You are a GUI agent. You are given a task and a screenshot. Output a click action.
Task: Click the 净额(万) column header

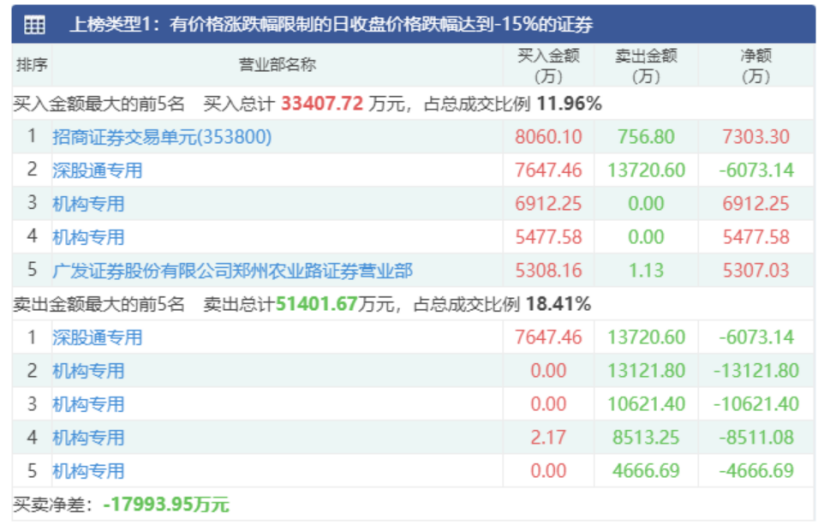[x=756, y=66]
